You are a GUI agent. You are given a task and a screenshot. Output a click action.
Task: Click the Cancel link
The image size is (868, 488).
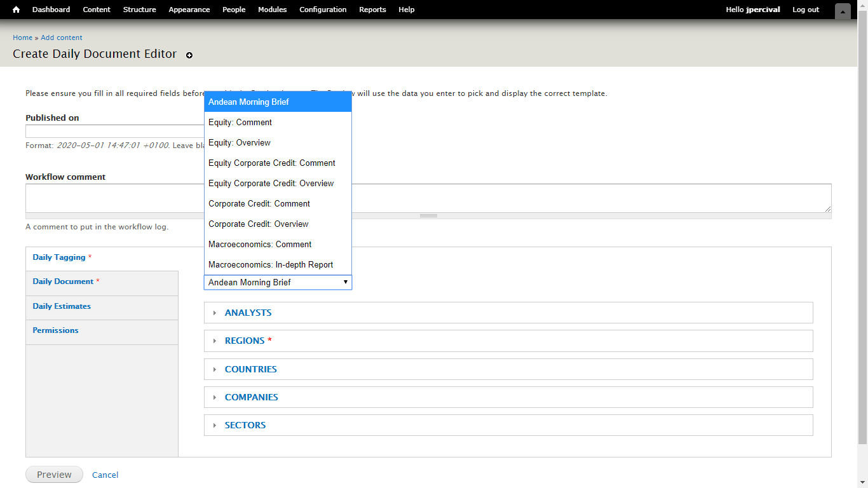(105, 475)
